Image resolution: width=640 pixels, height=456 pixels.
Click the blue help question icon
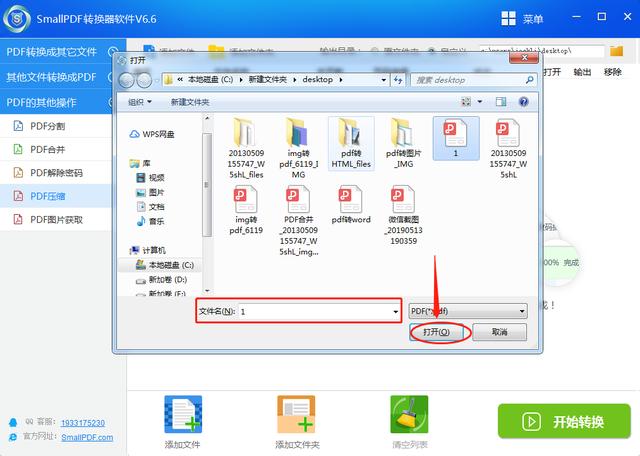[x=523, y=102]
